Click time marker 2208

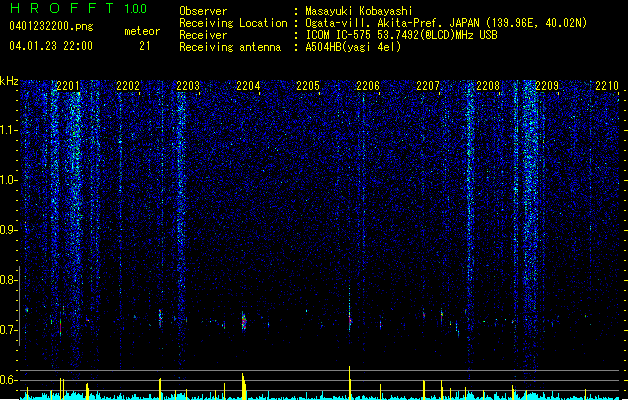click(488, 86)
